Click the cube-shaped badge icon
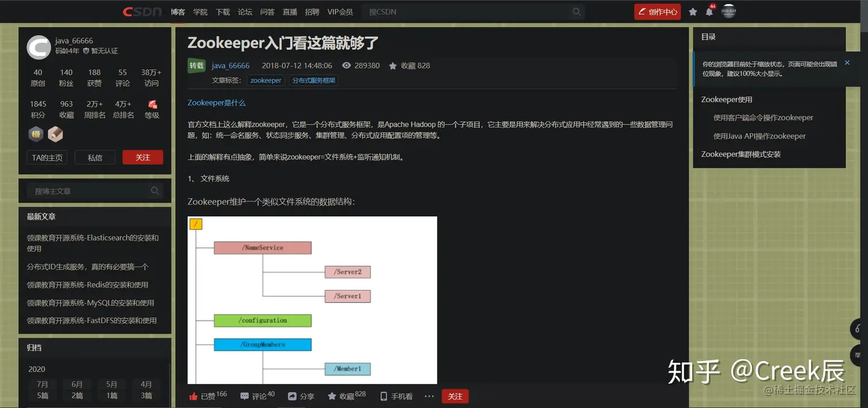 pyautogui.click(x=55, y=134)
